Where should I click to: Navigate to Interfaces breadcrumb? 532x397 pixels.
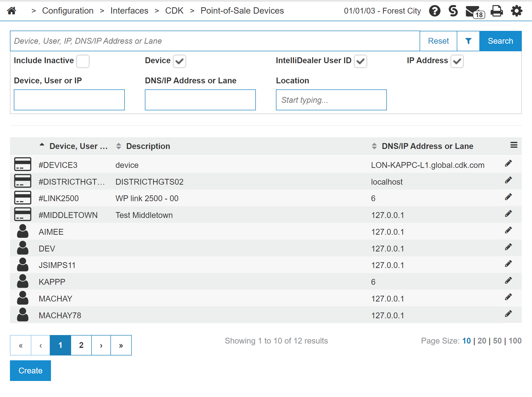point(129,11)
